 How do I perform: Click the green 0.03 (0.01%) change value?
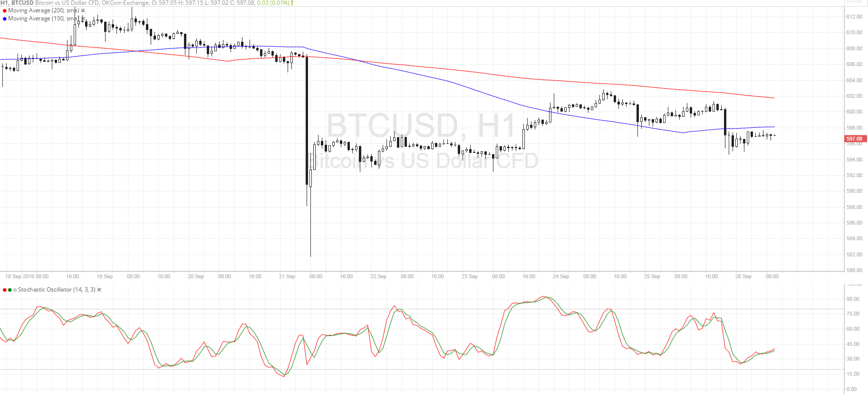point(273,3)
